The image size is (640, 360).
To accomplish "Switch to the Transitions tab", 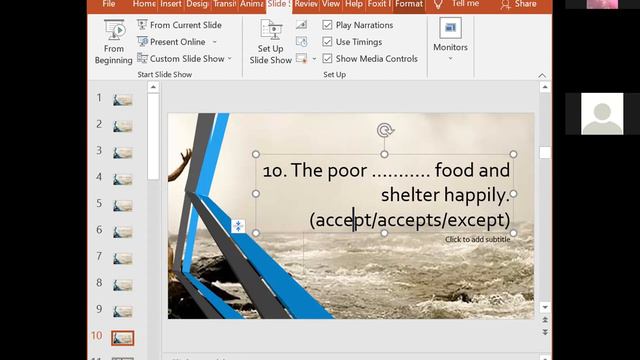I will (224, 4).
